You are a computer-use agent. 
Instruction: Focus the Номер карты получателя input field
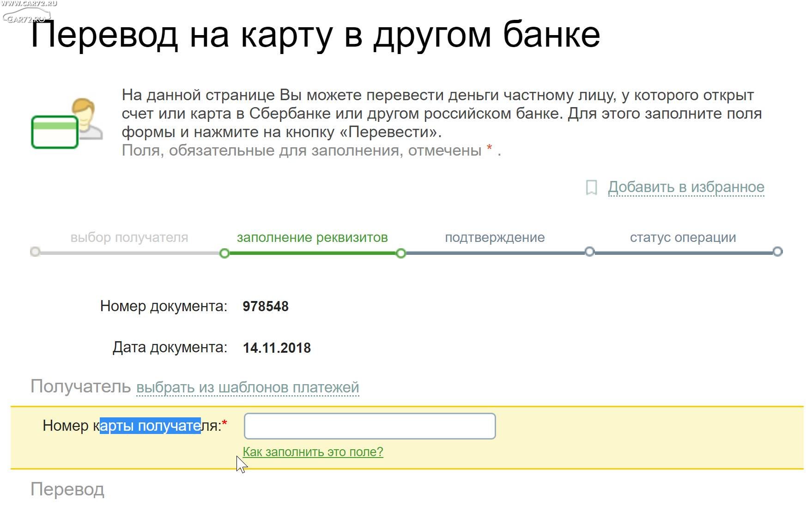coord(370,426)
